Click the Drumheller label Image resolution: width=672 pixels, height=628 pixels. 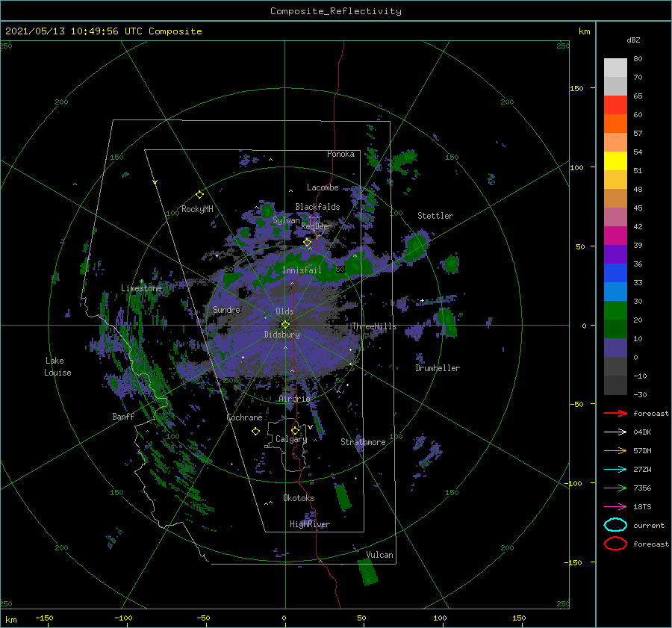(438, 368)
